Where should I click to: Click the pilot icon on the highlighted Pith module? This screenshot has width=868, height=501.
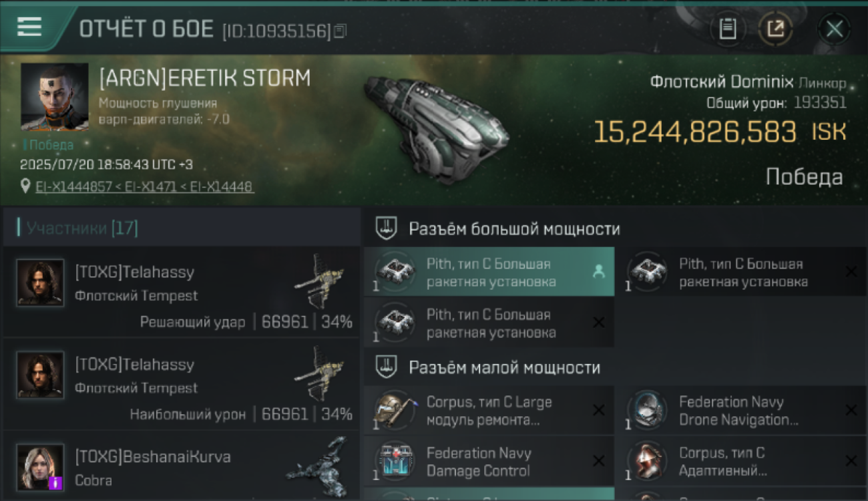pyautogui.click(x=598, y=271)
